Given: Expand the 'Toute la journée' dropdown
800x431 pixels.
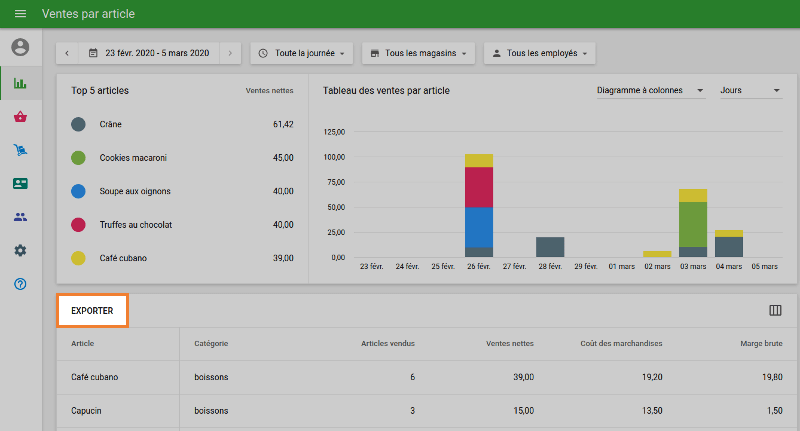Looking at the screenshot, I should pyautogui.click(x=301, y=52).
